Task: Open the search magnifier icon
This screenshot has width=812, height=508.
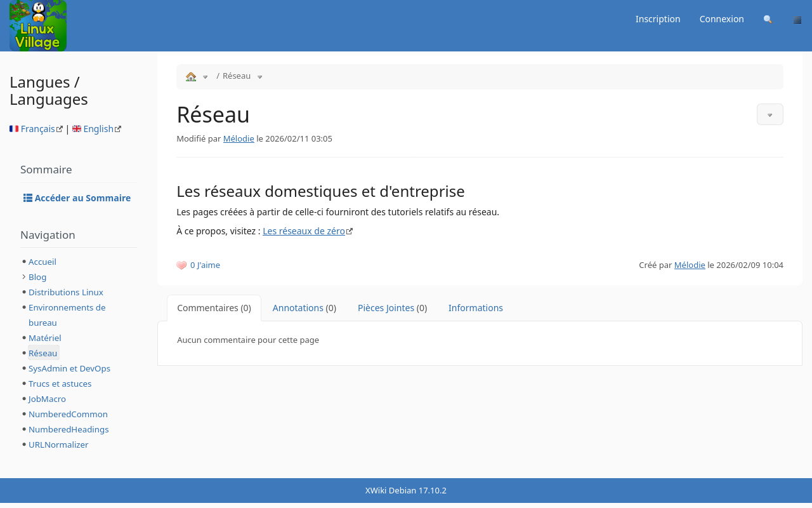Action: click(768, 20)
